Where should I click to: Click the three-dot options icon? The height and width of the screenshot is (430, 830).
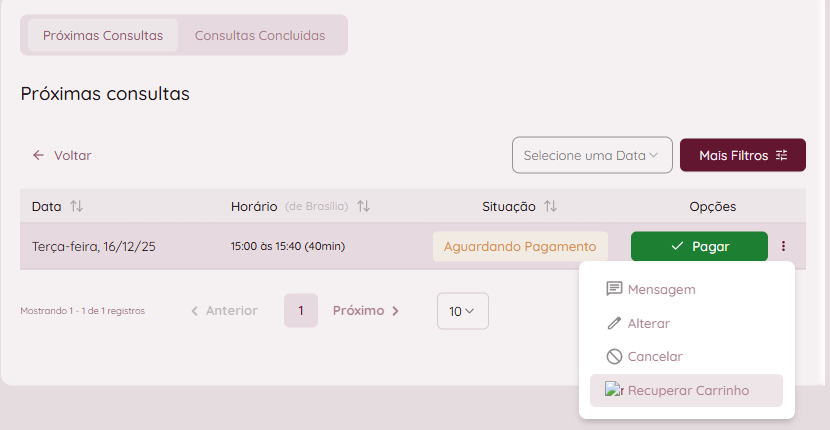point(783,246)
